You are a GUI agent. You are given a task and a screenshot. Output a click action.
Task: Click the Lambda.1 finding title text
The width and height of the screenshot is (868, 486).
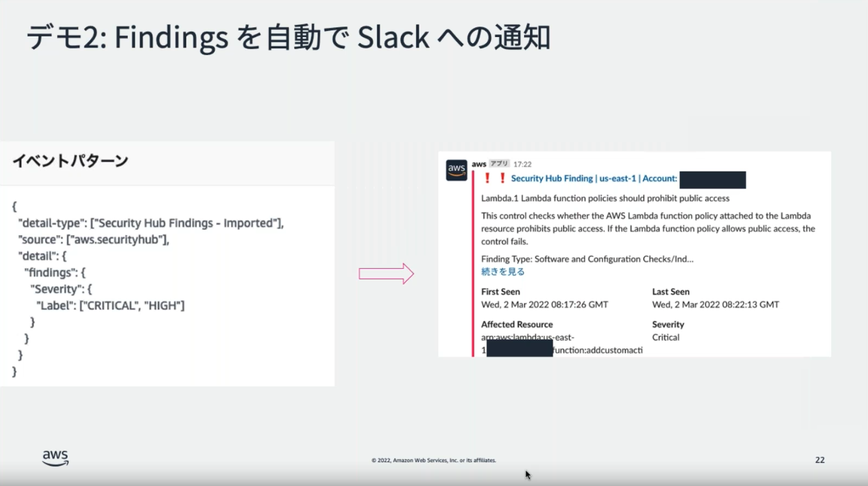tap(605, 198)
